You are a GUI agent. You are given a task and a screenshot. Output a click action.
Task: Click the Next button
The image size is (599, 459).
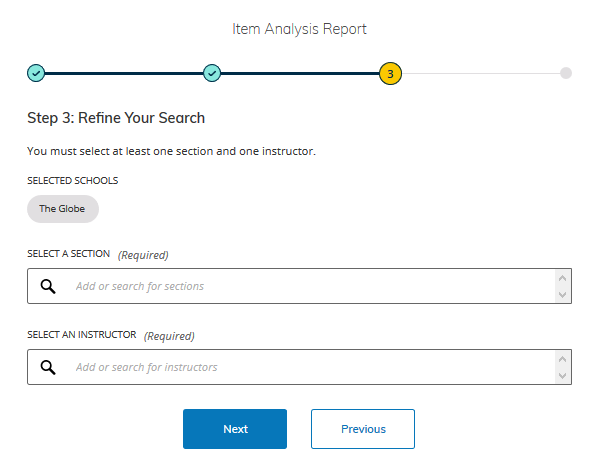(235, 429)
